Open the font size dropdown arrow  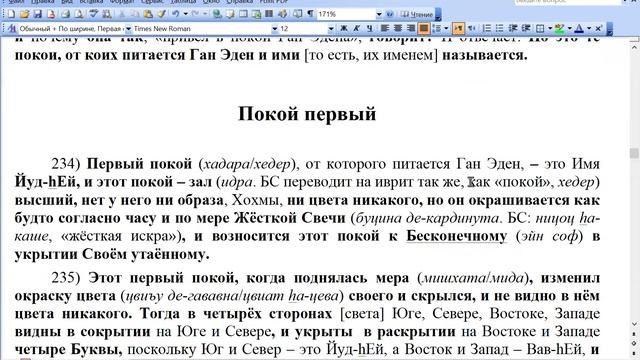coord(331,29)
